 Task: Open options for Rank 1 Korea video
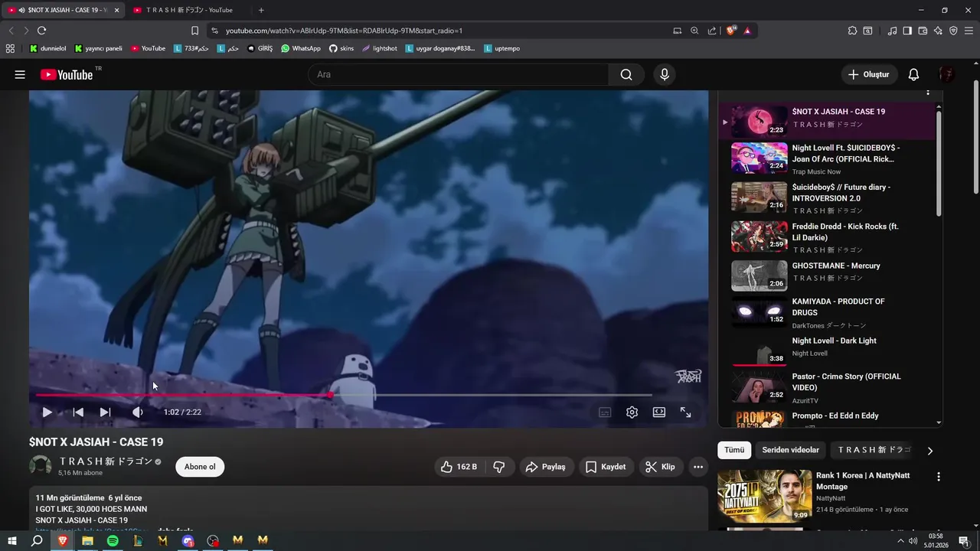(x=939, y=477)
